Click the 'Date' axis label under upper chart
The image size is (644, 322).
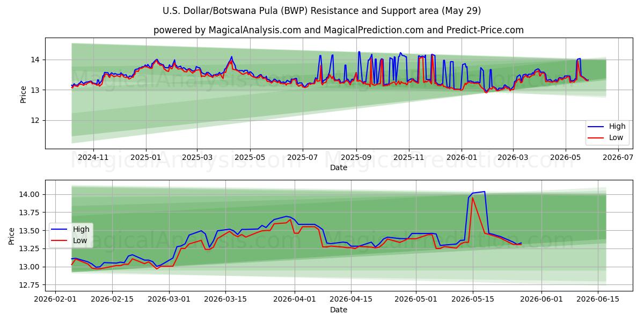(339, 167)
